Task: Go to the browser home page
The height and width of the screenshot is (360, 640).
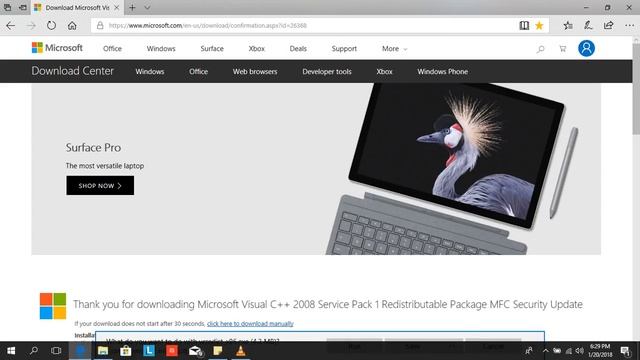Action: [x=72, y=26]
